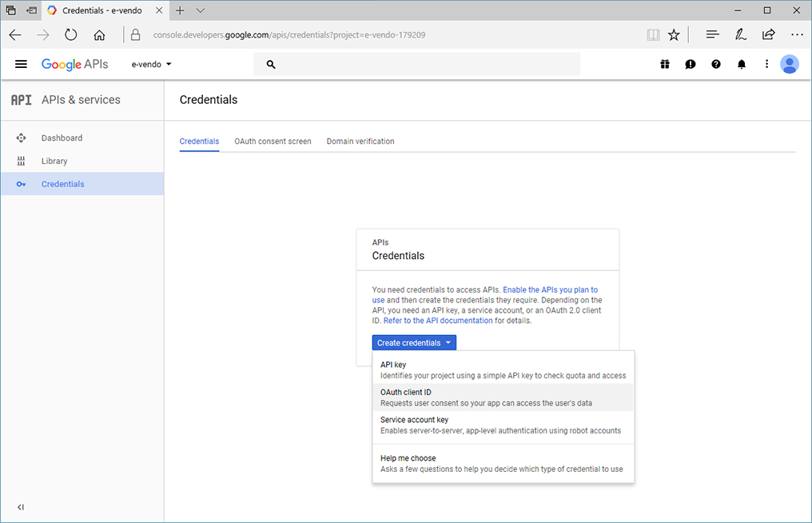
Task: Click the send feedback icon
Action: [691, 64]
